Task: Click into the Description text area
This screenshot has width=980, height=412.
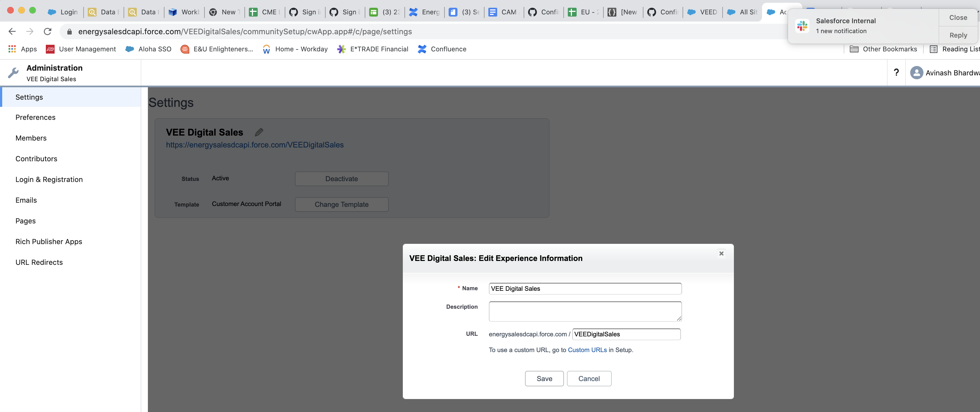Action: click(585, 311)
